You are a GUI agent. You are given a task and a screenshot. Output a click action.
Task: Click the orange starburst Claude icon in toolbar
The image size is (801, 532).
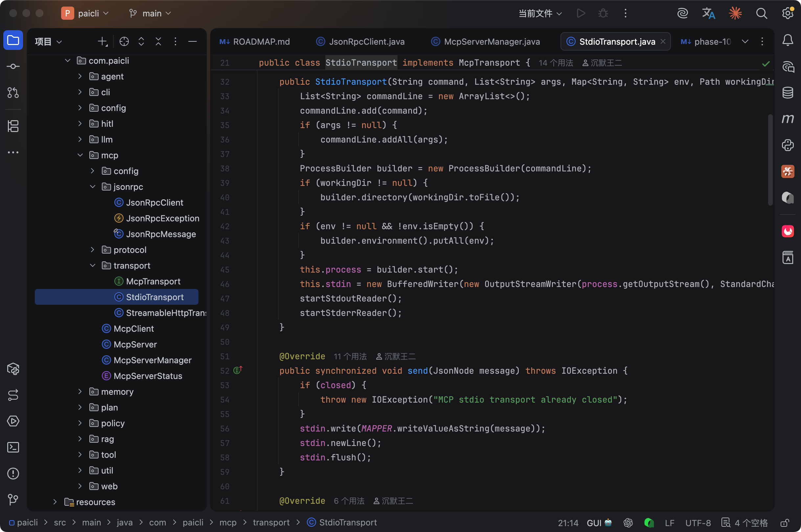(x=735, y=13)
